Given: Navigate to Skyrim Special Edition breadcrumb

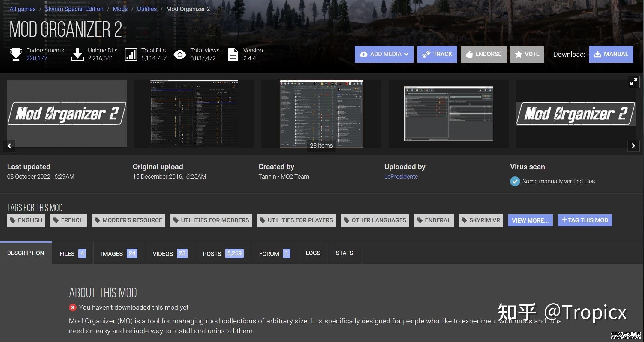Looking at the screenshot, I should pyautogui.click(x=74, y=9).
